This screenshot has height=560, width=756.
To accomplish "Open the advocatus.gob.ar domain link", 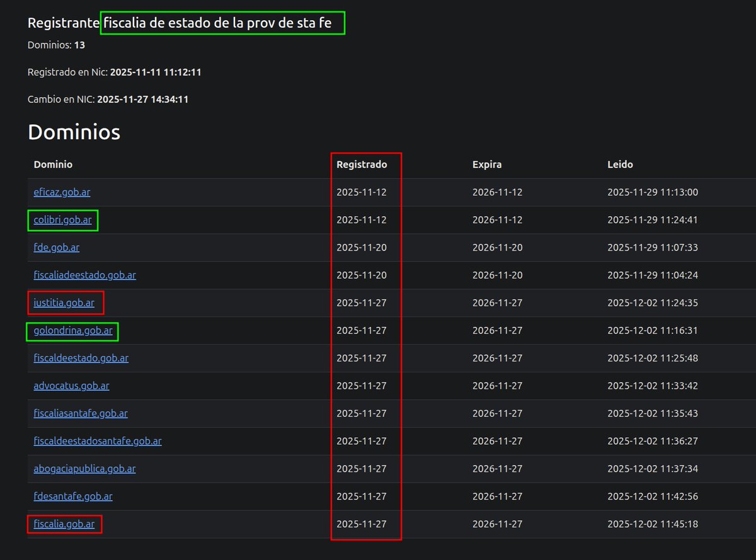I will (x=71, y=386).
